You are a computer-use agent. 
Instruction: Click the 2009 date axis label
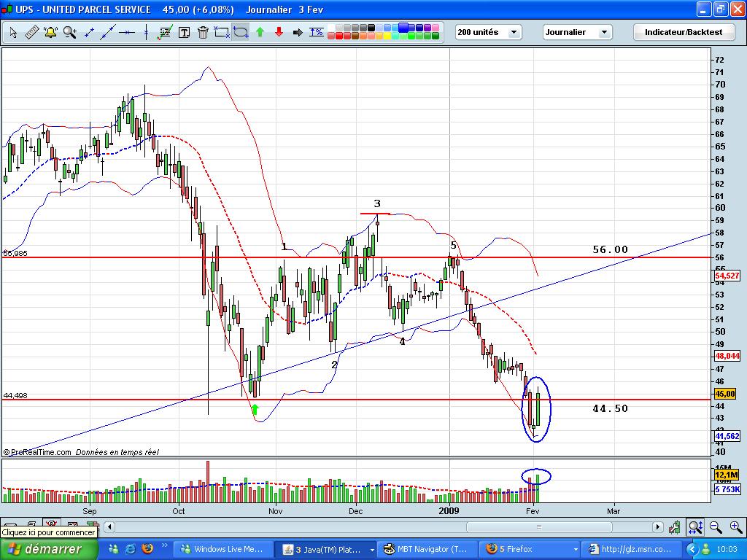pyautogui.click(x=449, y=510)
